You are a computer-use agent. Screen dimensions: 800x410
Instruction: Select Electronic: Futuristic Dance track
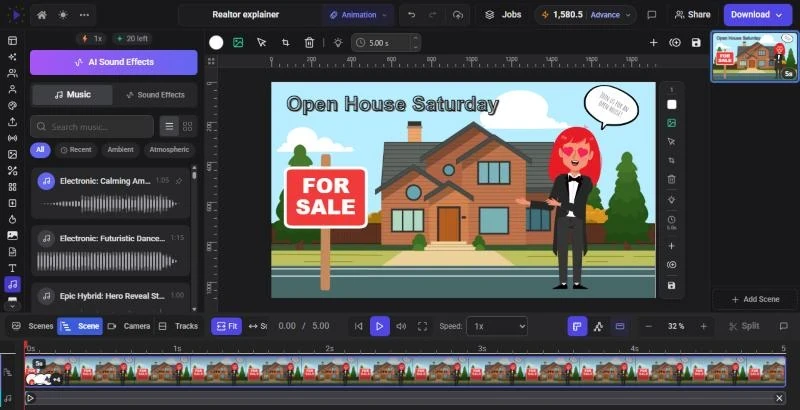tap(111, 251)
